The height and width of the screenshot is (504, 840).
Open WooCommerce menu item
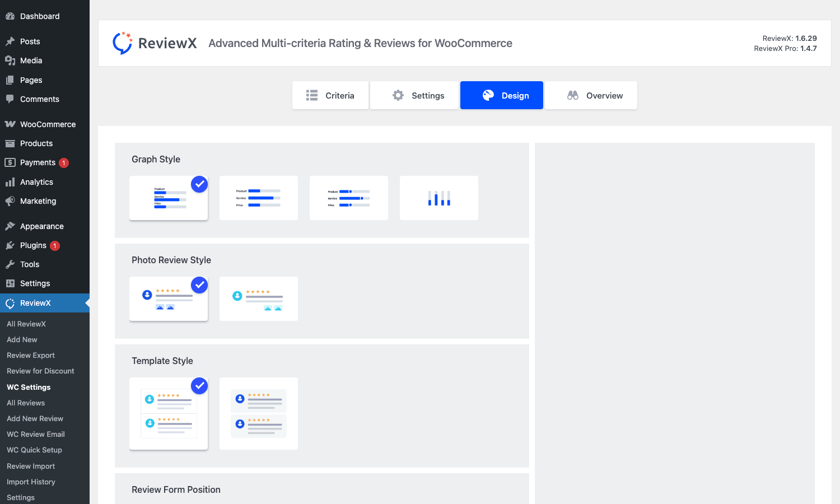pyautogui.click(x=45, y=124)
